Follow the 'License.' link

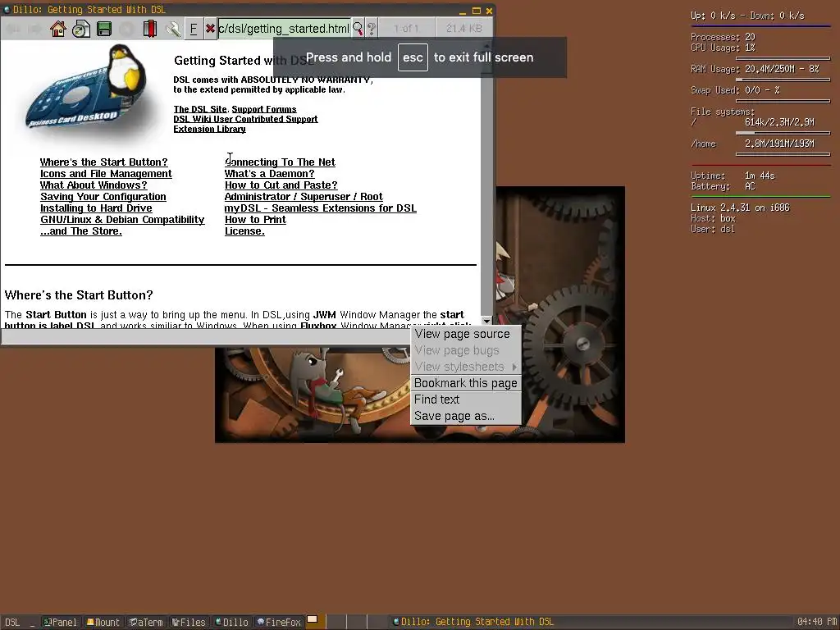[244, 231]
